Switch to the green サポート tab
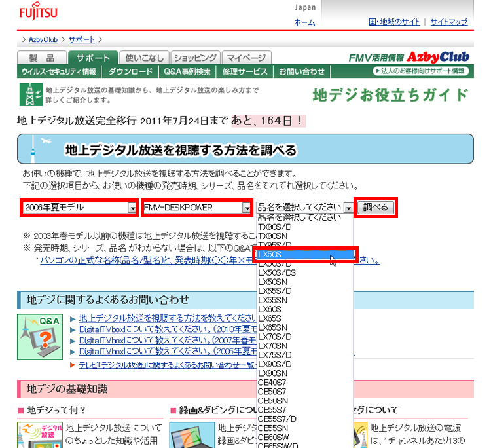Viewport: 491px width, 448px height. (x=93, y=58)
